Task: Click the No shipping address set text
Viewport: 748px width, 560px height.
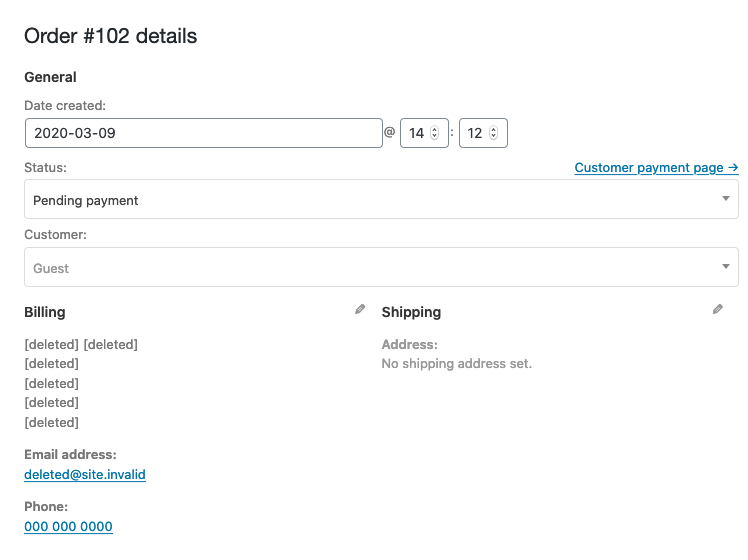Action: [x=457, y=364]
